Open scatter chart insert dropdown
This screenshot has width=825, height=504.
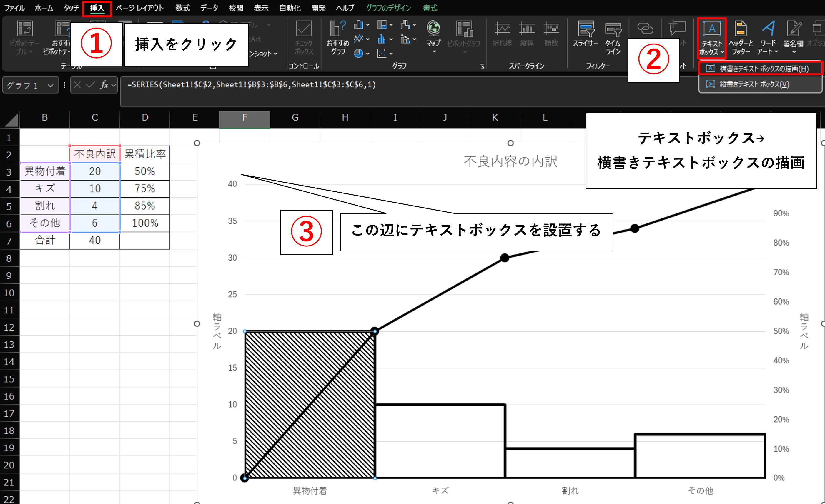click(385, 54)
